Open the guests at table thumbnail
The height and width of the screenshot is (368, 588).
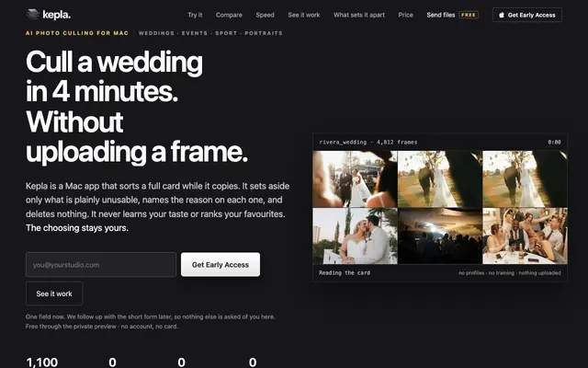pos(525,236)
